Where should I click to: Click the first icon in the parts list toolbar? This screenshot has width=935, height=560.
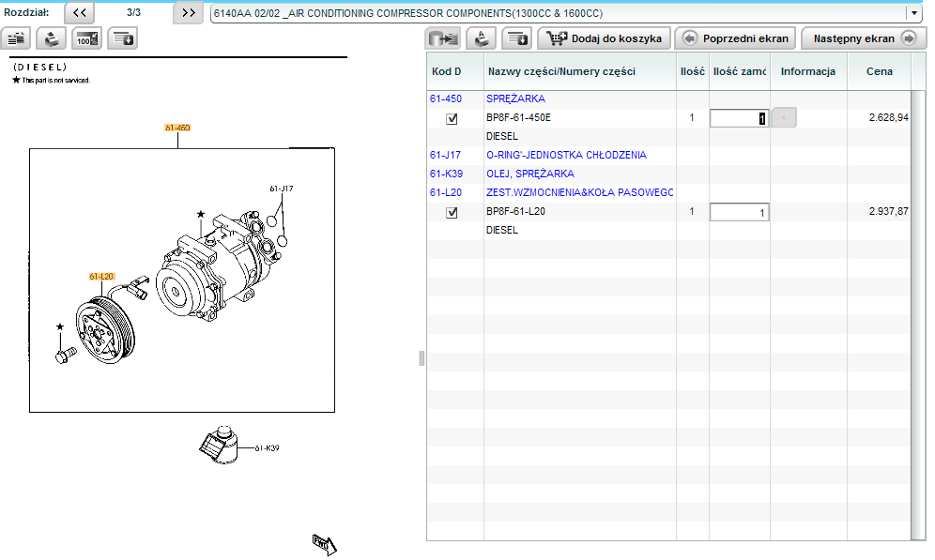coord(443,38)
